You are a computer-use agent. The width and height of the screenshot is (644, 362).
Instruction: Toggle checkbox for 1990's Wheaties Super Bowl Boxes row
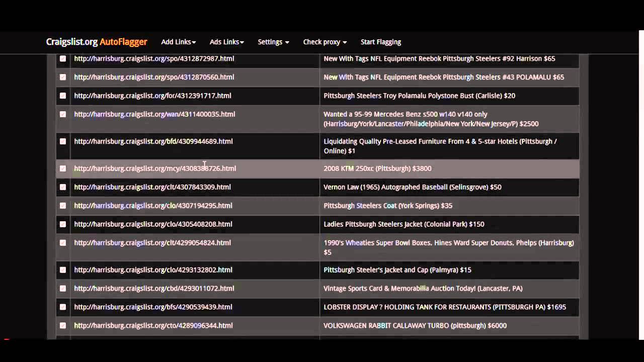pyautogui.click(x=63, y=243)
